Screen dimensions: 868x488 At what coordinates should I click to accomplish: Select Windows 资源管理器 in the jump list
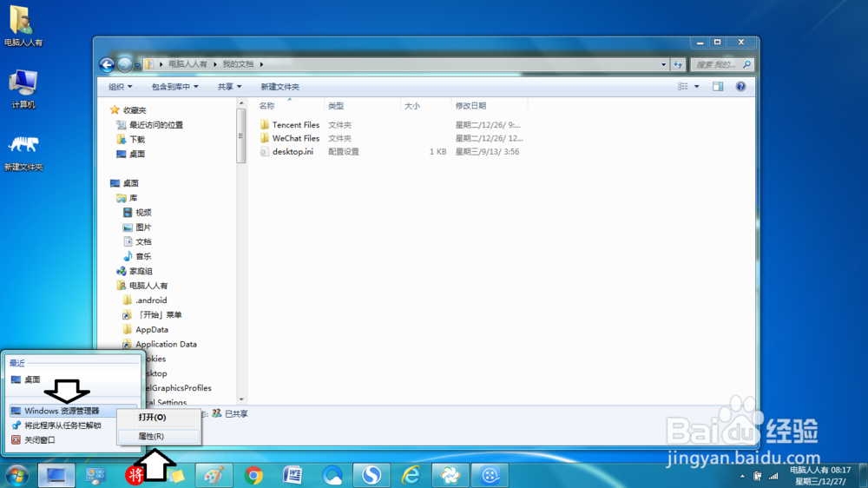tap(62, 411)
